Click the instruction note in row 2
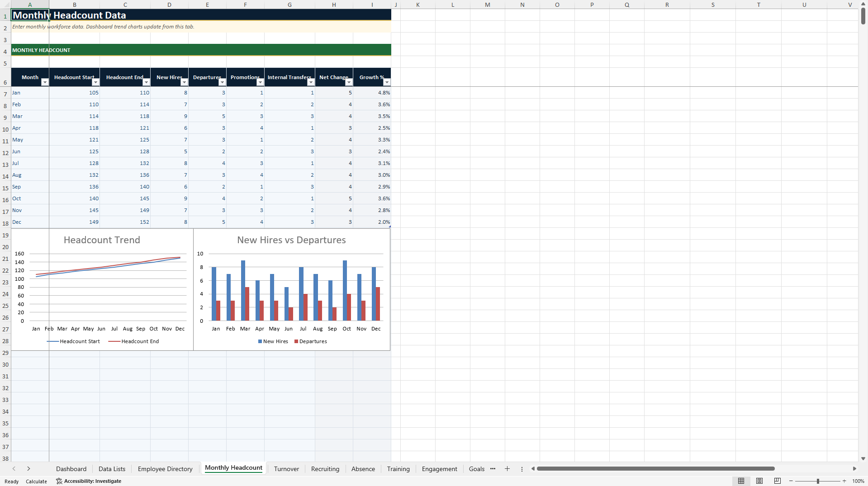This screenshot has width=868, height=486. coord(201,27)
